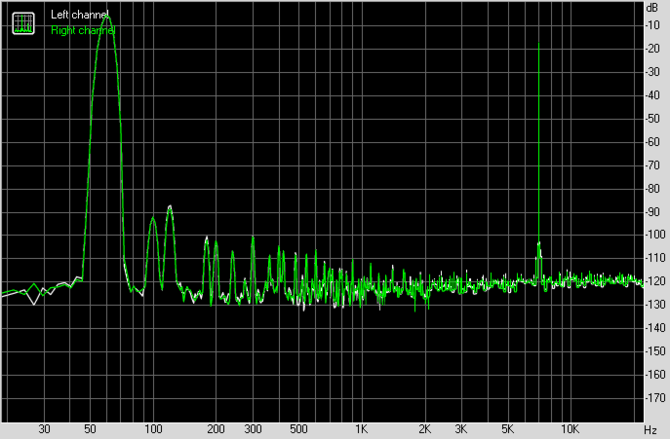Image resolution: width=670 pixels, height=439 pixels.
Task: Click the '-150' dB axis value
Action: pyautogui.click(x=655, y=351)
